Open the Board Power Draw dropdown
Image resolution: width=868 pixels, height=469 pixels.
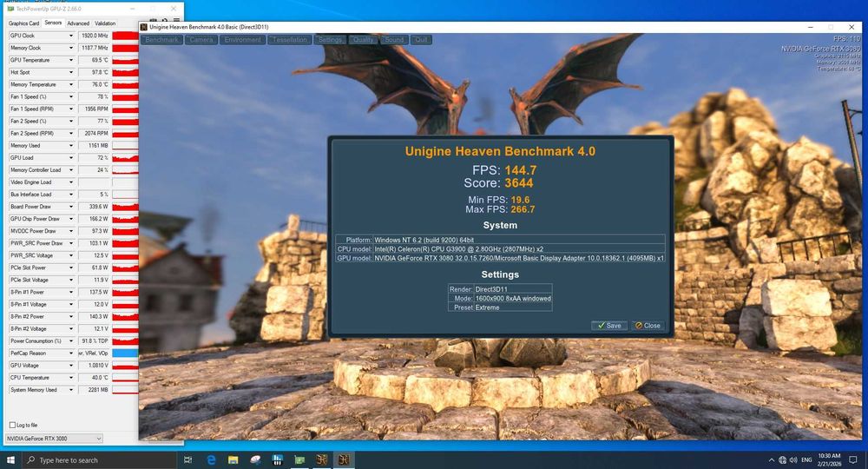click(71, 207)
